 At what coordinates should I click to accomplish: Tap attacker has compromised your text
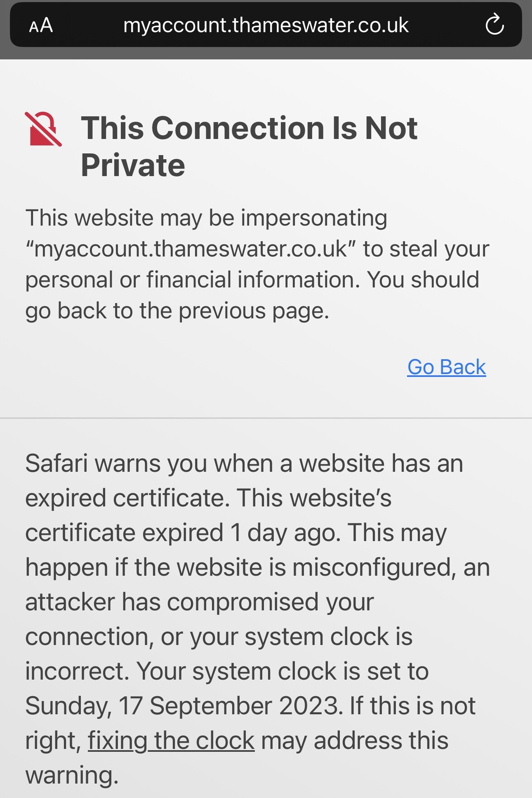[199, 602]
